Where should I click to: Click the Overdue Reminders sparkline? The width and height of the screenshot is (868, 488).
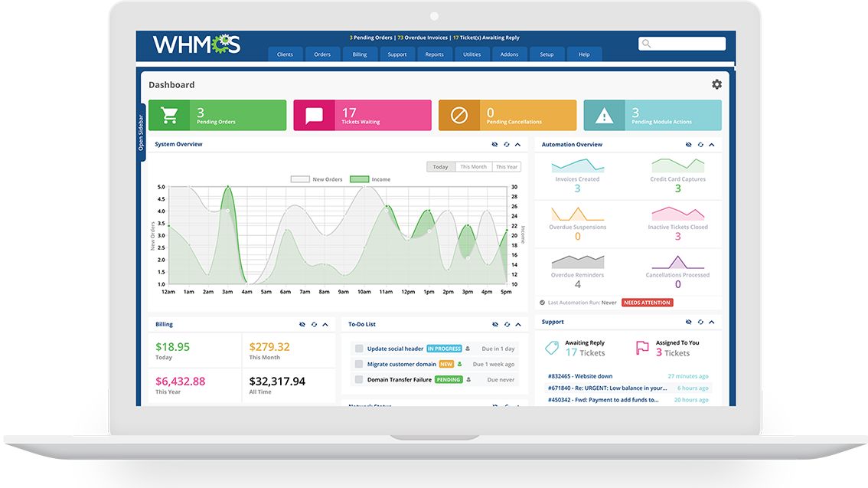577,261
